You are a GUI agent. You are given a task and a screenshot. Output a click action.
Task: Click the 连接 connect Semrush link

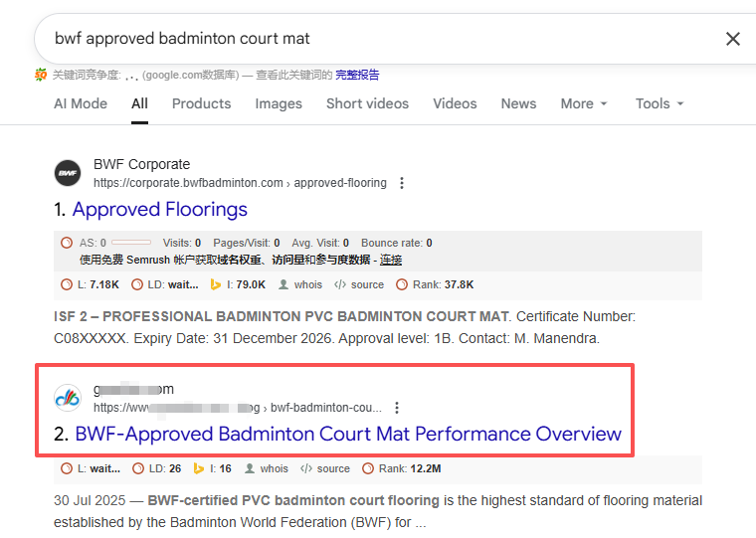point(391,261)
